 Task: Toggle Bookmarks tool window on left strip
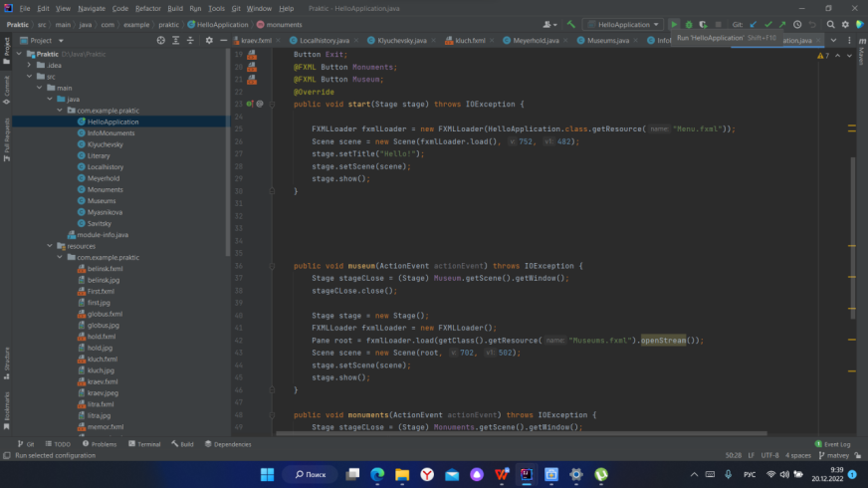[6, 411]
